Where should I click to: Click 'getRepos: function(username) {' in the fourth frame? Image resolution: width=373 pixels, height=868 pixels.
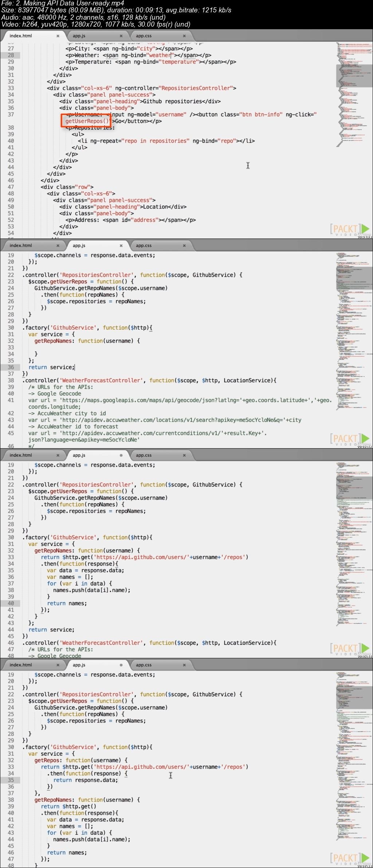[x=81, y=760]
